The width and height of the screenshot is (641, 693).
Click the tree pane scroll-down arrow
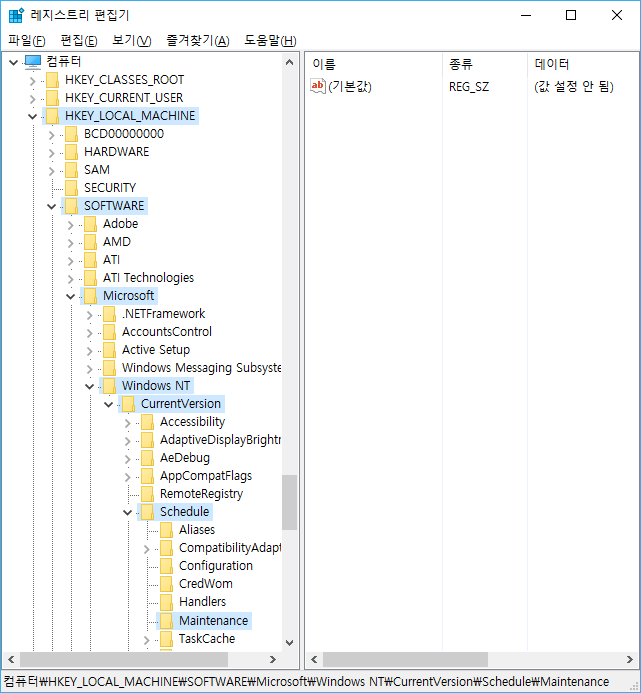[x=290, y=643]
